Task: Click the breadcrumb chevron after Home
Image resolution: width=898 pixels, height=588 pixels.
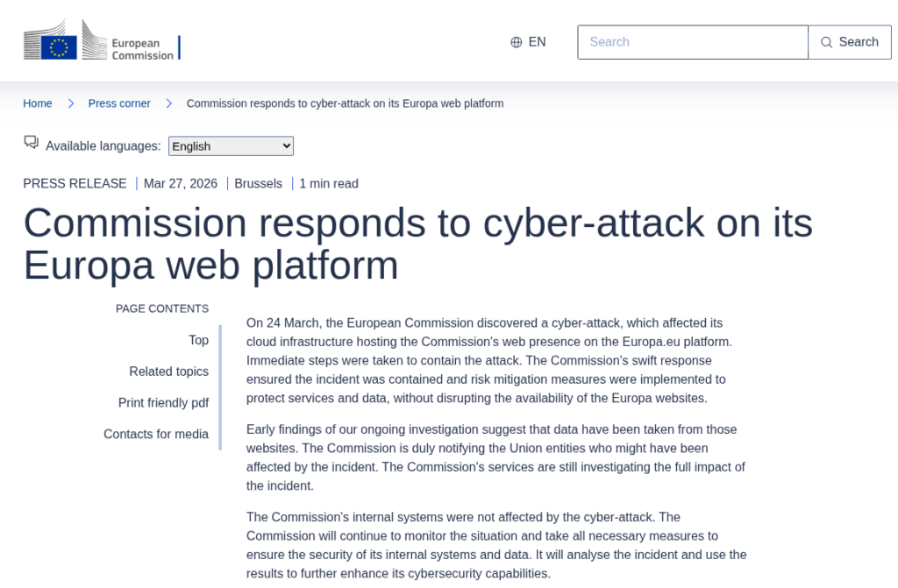Action: point(71,103)
